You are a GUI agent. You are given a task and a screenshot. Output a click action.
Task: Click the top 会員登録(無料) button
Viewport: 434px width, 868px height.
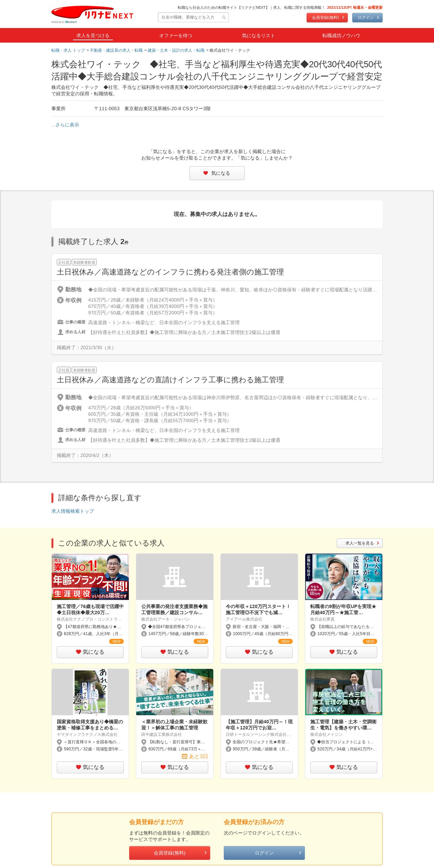(x=327, y=18)
